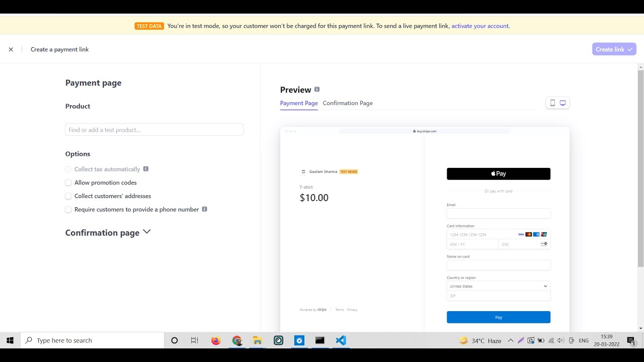
Task: Click info icon beside Collect tax automatically
Action: coord(146,169)
